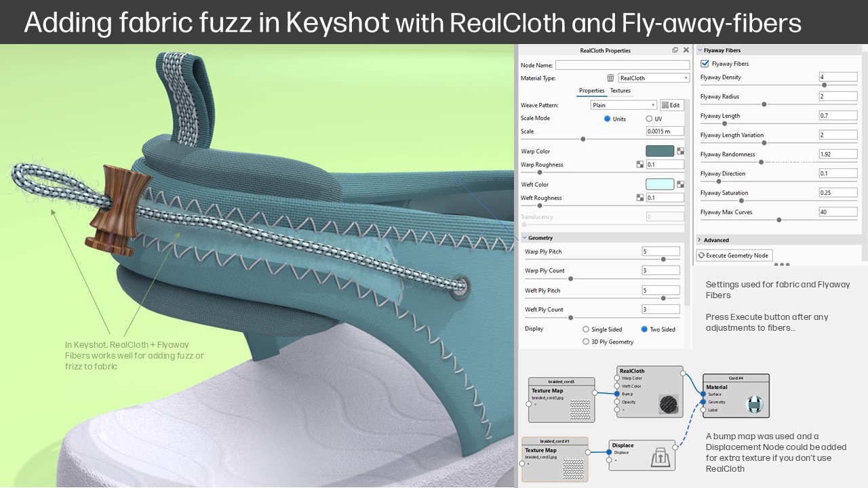Switch to the Textures tab
The height and width of the screenshot is (488, 868).
(x=620, y=90)
